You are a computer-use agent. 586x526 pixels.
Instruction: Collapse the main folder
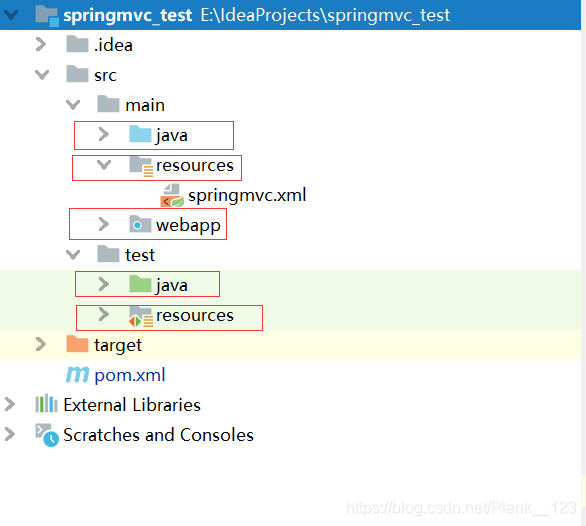[x=73, y=105]
